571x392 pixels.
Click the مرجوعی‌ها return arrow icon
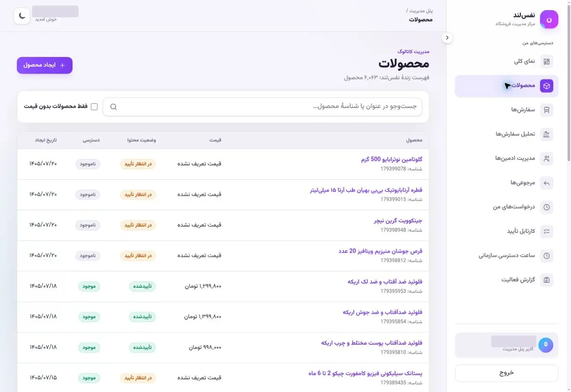pyautogui.click(x=547, y=183)
